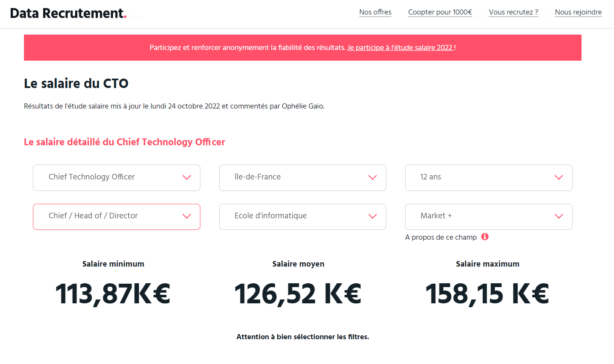Click the info icon beside 'A propos de ce champ'

click(x=485, y=237)
